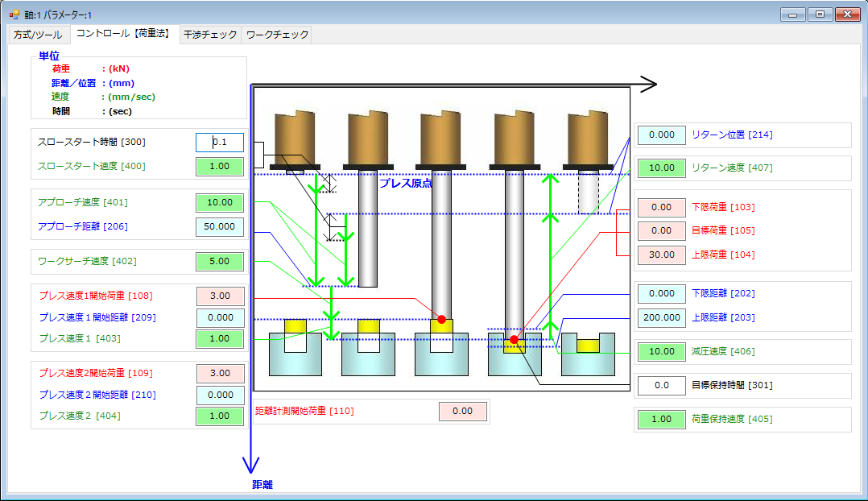Click the 目標荷重 [105] input field

661,230
